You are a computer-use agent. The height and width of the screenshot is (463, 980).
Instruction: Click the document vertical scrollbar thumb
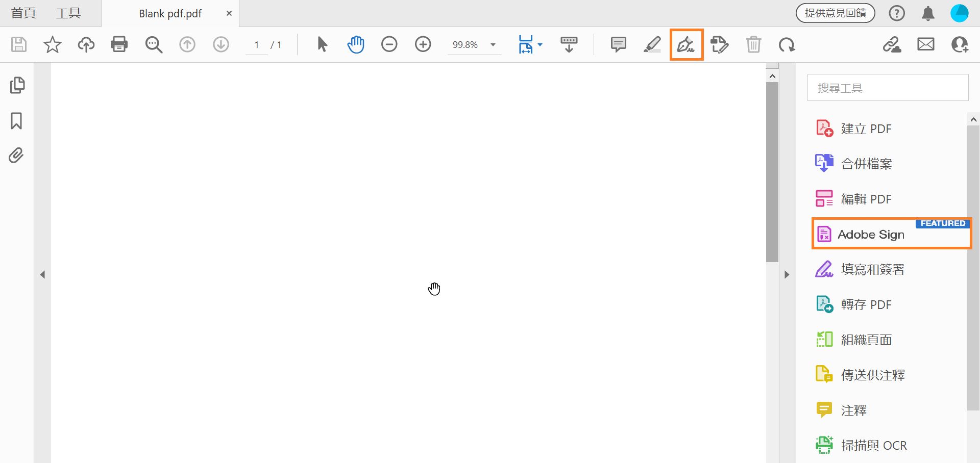pyautogui.click(x=772, y=172)
